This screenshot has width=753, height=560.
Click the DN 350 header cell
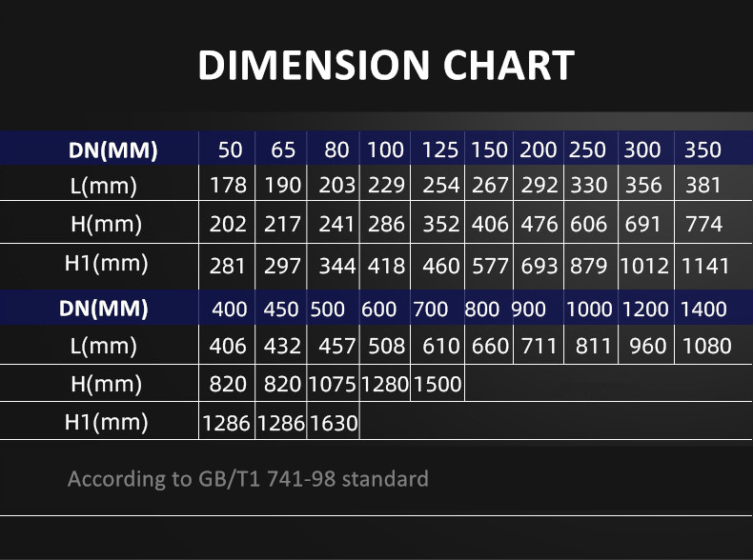click(702, 150)
